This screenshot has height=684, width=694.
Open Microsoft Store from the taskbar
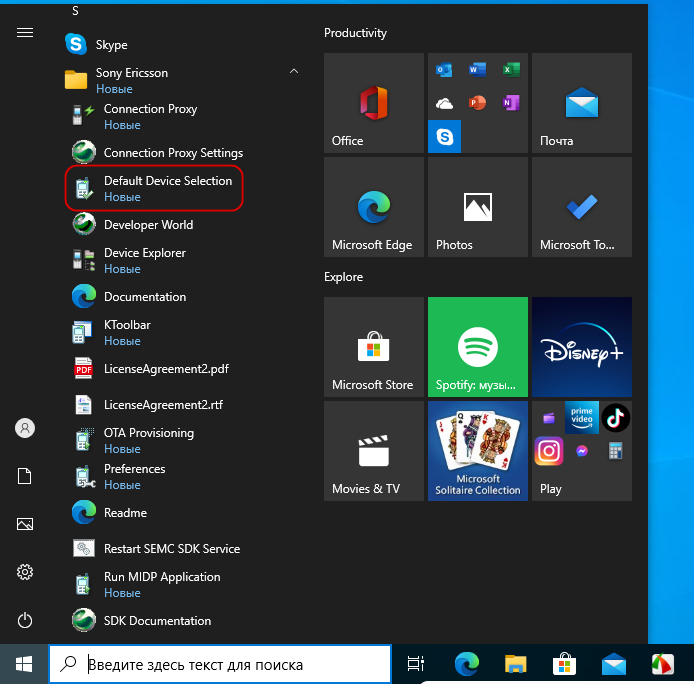[565, 664]
